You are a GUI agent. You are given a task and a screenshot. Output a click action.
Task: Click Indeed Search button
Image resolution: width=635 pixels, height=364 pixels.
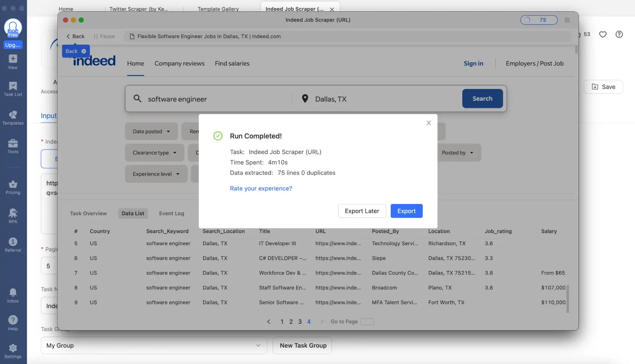click(x=482, y=98)
